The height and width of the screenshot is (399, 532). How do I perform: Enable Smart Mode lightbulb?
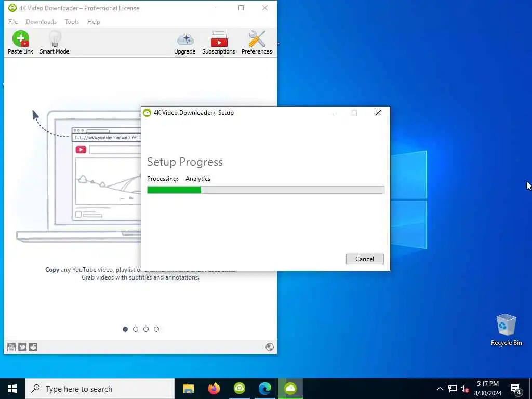coord(54,43)
